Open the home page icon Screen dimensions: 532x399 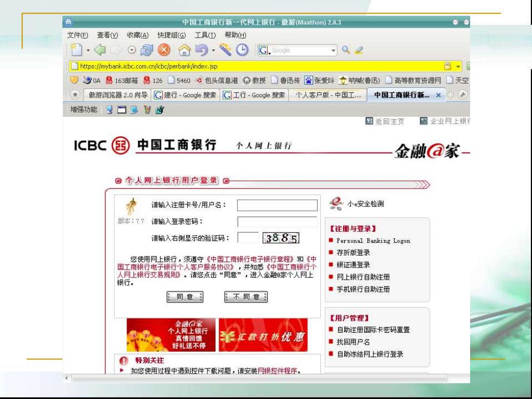185,50
